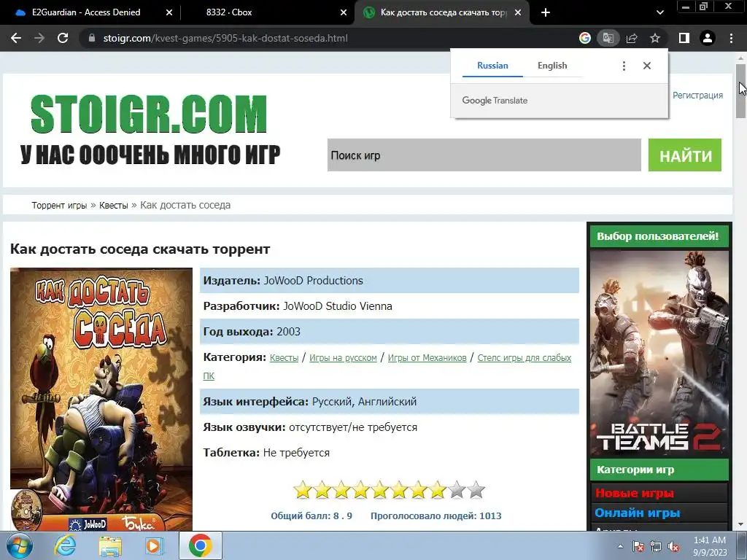Viewport: 747px width, 560px height.
Task: Open a new tab with plus button
Action: [546, 13]
